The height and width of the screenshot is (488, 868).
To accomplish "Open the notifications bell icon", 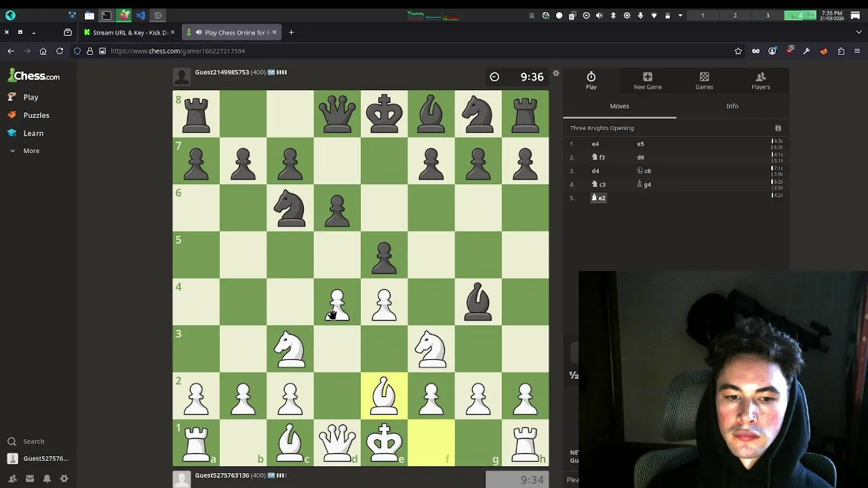I will point(47,479).
